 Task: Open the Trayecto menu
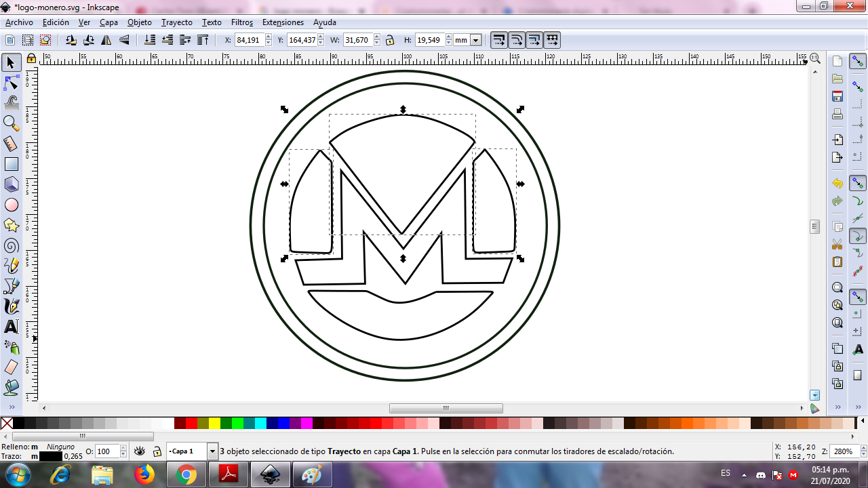pos(177,22)
